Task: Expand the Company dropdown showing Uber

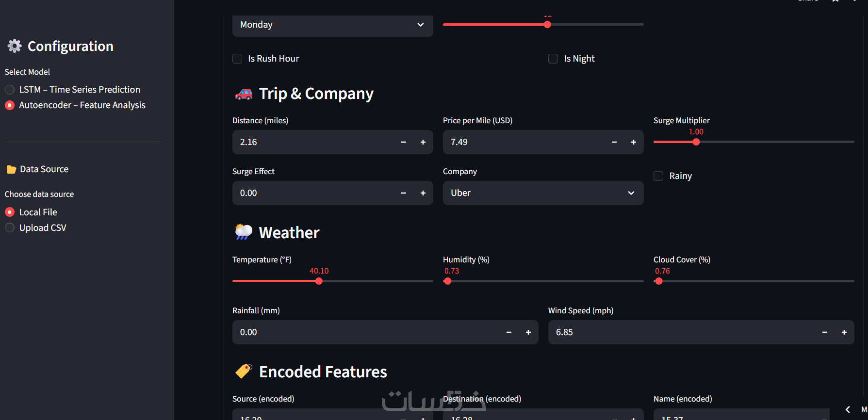Action: [x=543, y=193]
